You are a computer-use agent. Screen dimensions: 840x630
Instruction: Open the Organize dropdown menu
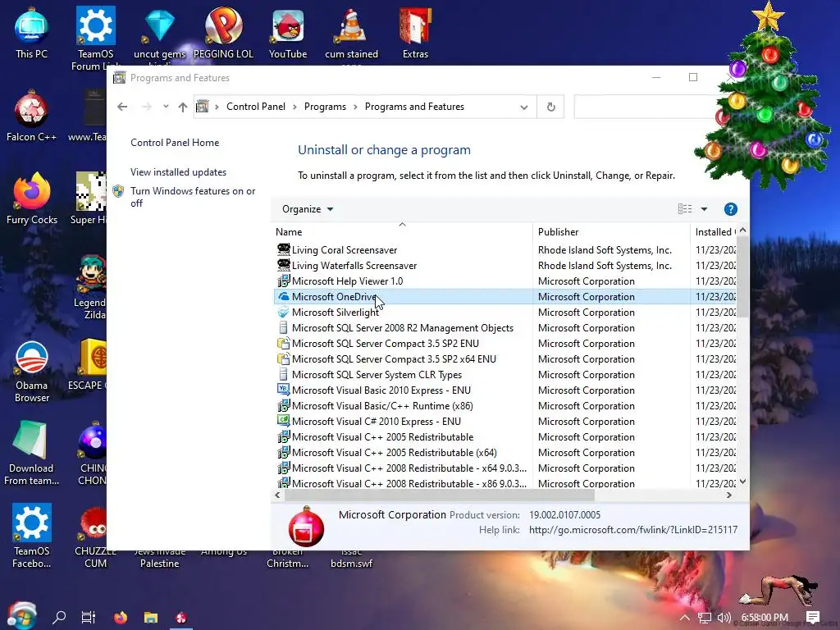308,209
